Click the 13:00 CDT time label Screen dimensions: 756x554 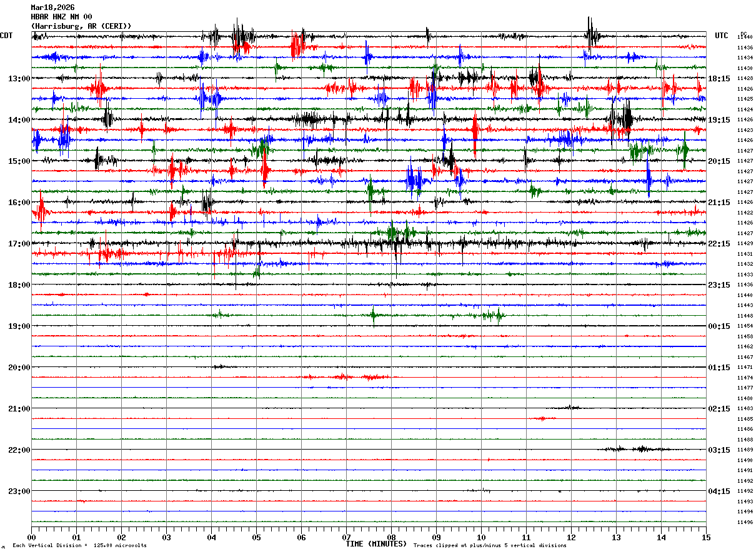19,79
